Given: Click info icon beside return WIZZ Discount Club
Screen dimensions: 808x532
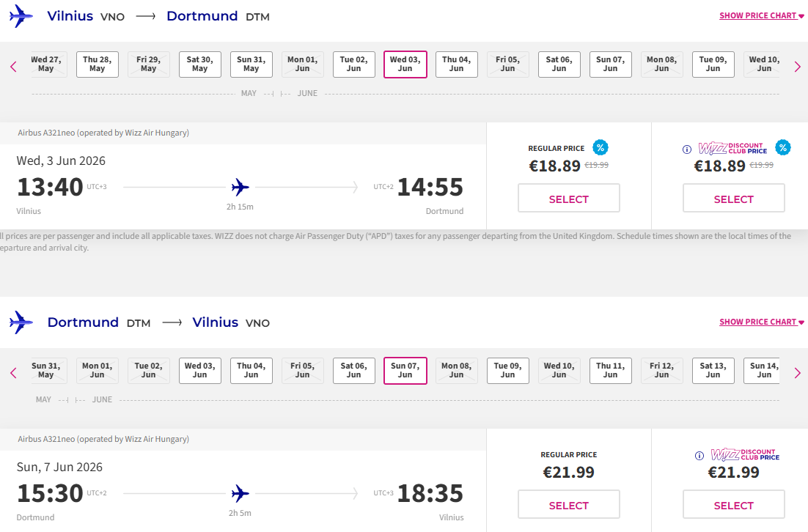Looking at the screenshot, I should pos(699,455).
